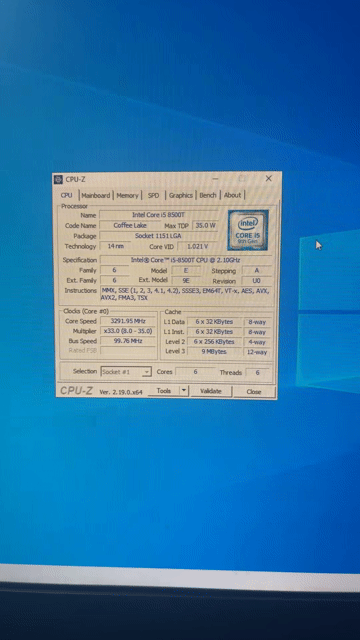Open the Bench tab
This screenshot has height=640, width=360.
click(x=208, y=195)
